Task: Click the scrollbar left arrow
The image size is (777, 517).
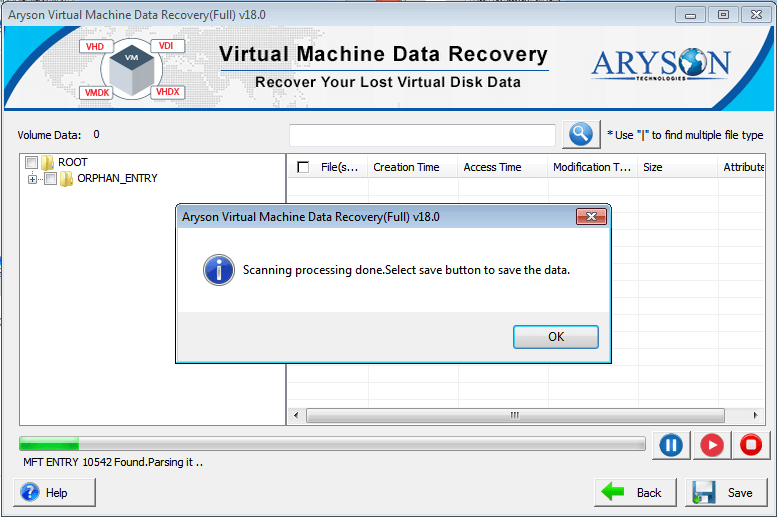Action: point(296,415)
